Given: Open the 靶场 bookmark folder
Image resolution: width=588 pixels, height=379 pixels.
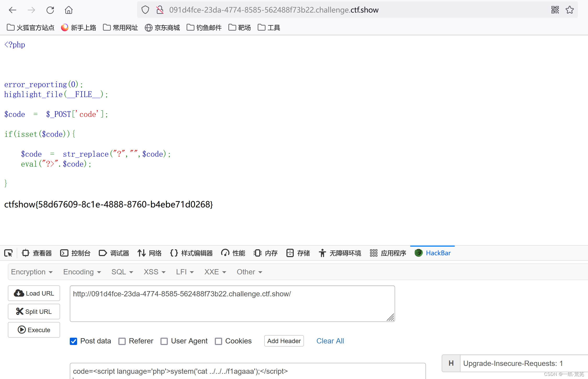Looking at the screenshot, I should (240, 27).
